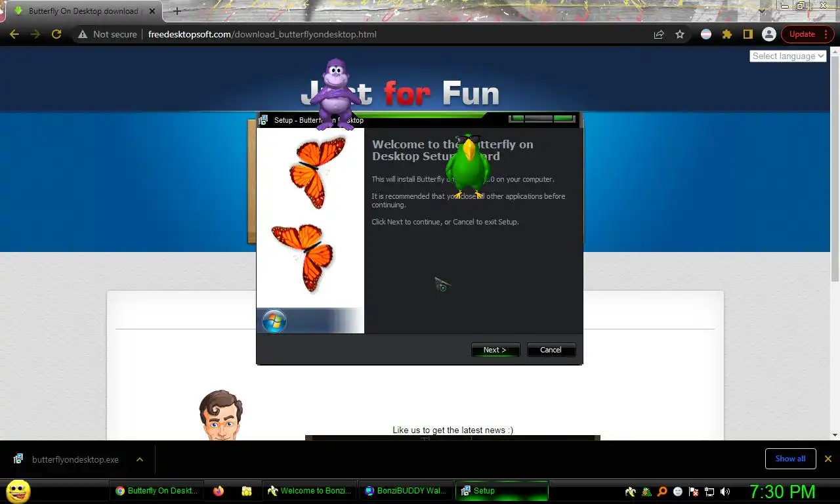The height and width of the screenshot is (504, 840).
Task: Switch to Chrome Butterfly On Desktop taskbar item
Action: click(x=158, y=491)
